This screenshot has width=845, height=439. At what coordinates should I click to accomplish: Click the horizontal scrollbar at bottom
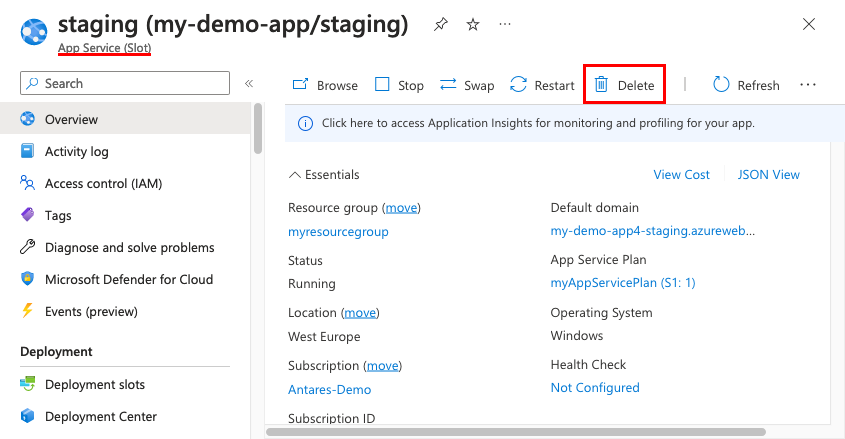[515, 432]
